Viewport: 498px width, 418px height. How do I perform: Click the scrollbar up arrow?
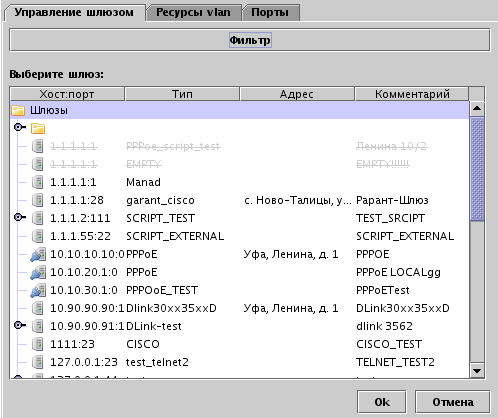[x=477, y=108]
